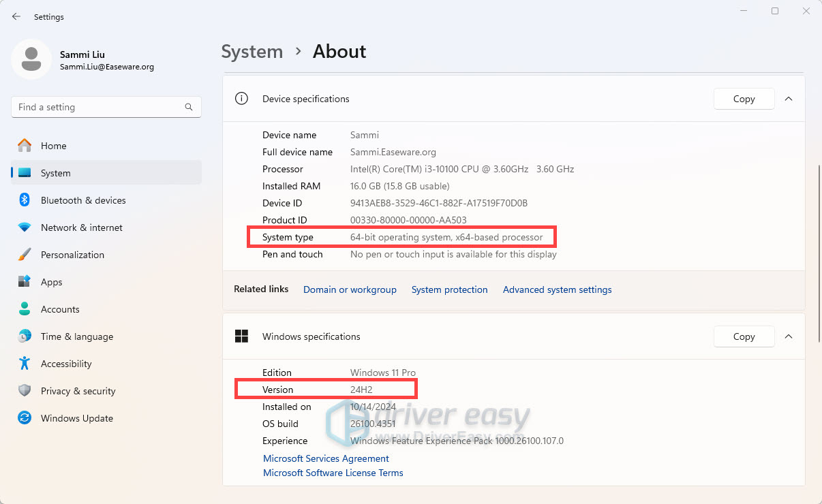Open Accounts settings
The image size is (822, 504).
point(106,309)
